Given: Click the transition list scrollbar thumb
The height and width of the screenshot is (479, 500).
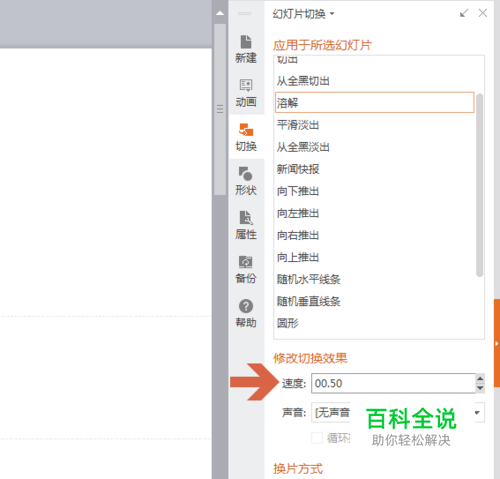Looking at the screenshot, I should (x=479, y=185).
